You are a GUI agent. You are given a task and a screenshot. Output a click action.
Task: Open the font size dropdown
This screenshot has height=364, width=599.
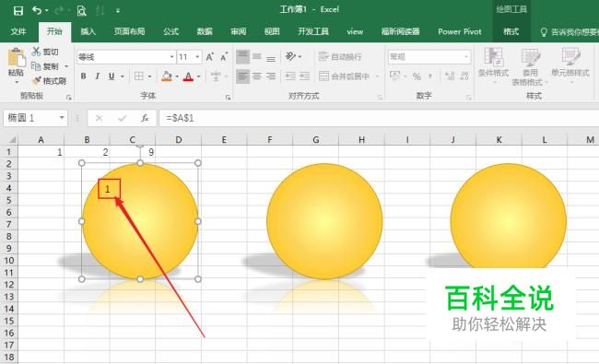(x=197, y=57)
